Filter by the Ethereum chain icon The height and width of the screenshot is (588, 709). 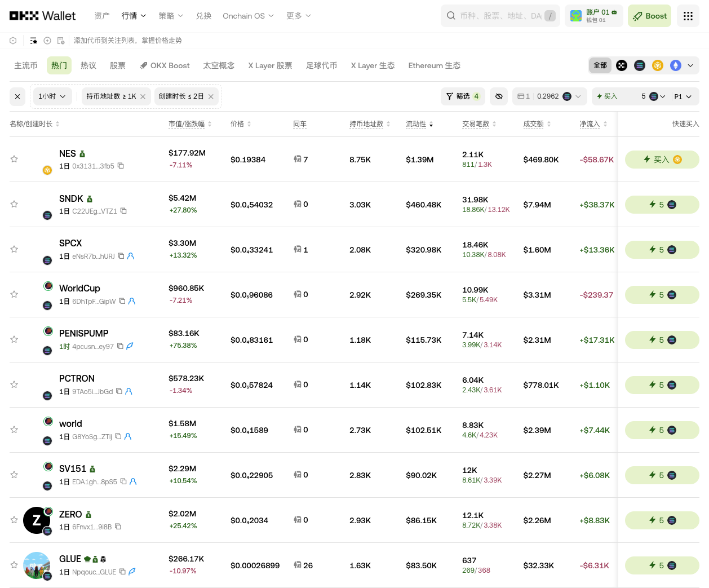coord(676,65)
